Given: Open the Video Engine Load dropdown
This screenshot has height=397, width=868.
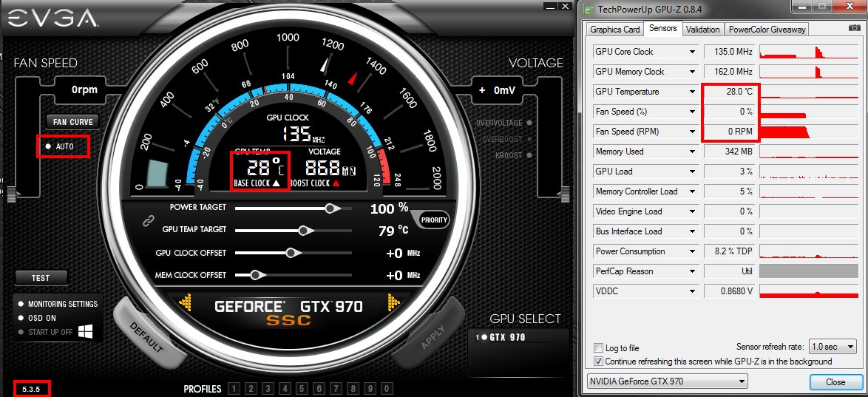Looking at the screenshot, I should (x=692, y=211).
